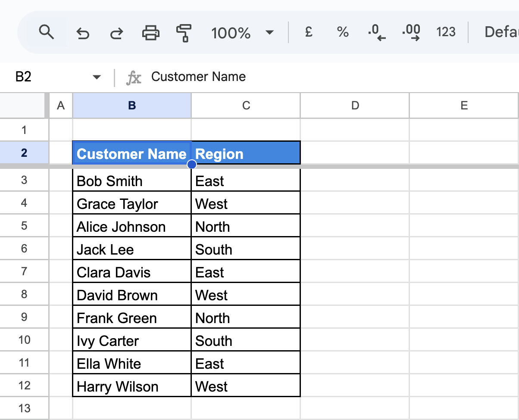Click the West cell beside David Brown
The width and height of the screenshot is (519, 420).
(x=246, y=295)
